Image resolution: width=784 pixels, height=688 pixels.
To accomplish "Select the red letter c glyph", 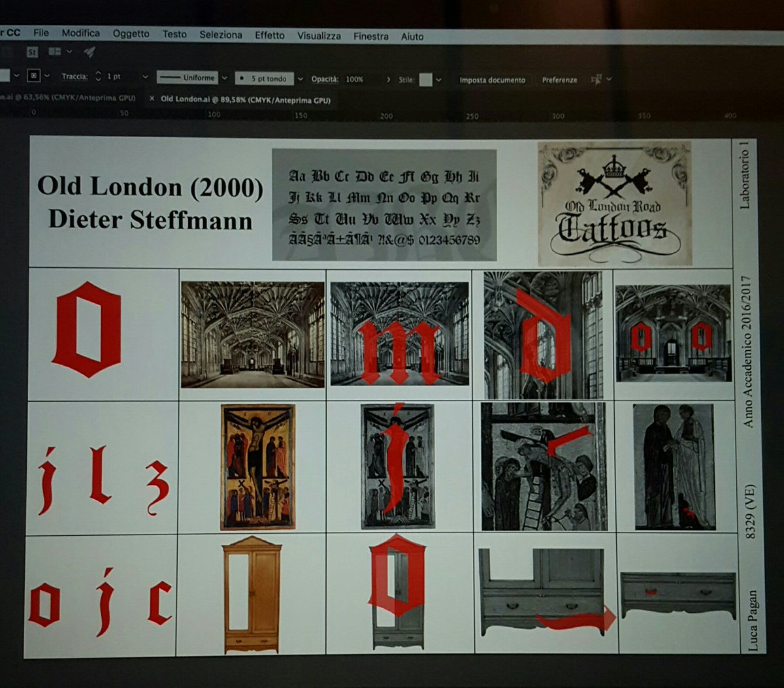I will [x=159, y=602].
